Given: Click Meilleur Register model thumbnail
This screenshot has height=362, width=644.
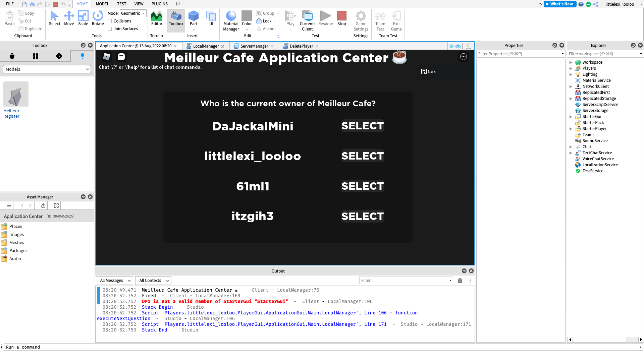Looking at the screenshot, I should (16, 94).
